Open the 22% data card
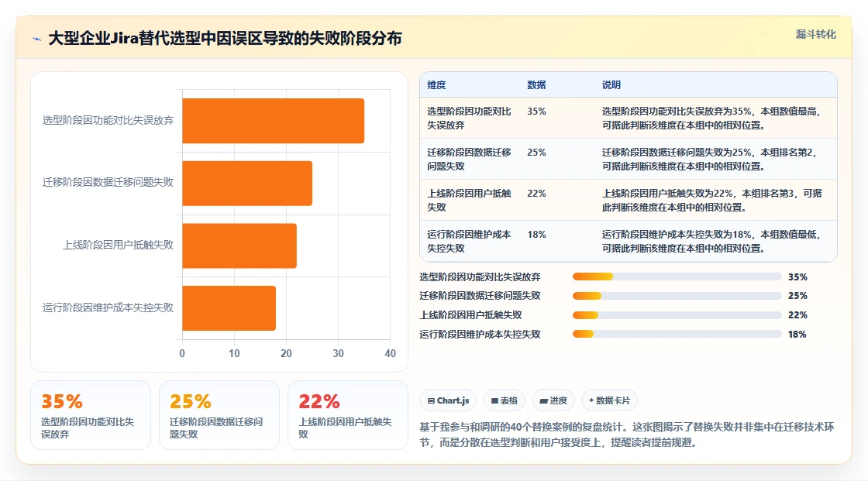 coord(348,415)
